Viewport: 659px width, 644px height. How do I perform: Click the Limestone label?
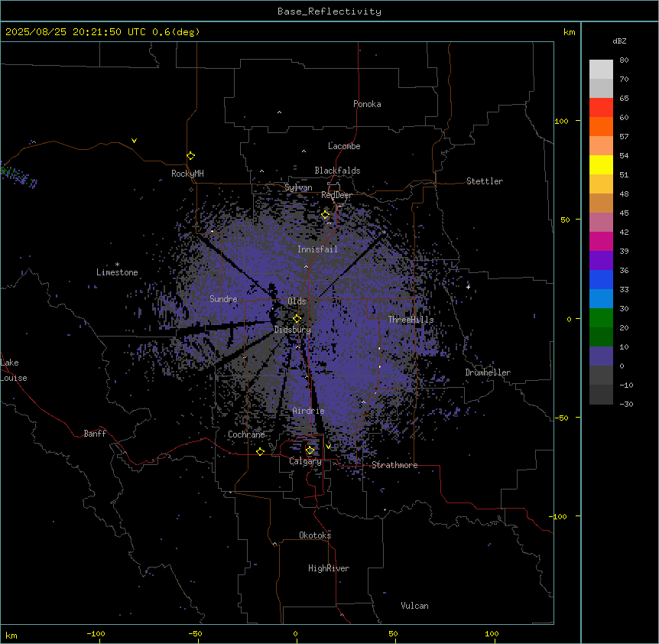117,272
